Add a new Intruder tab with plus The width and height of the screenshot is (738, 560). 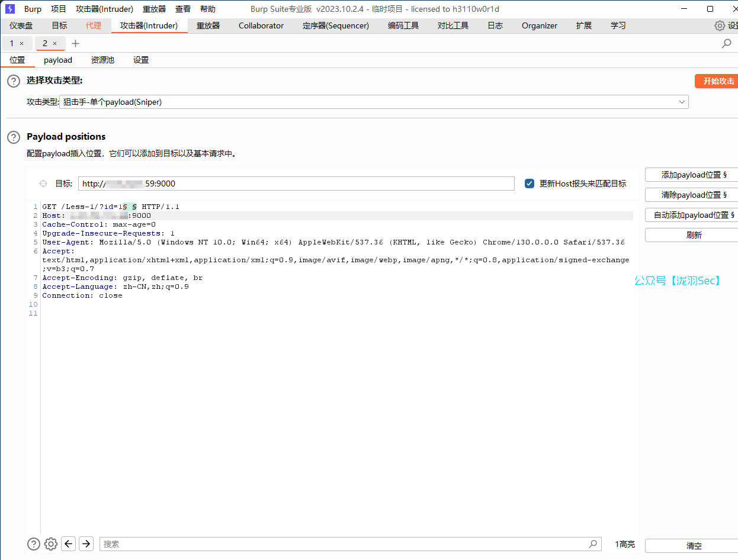pos(75,43)
